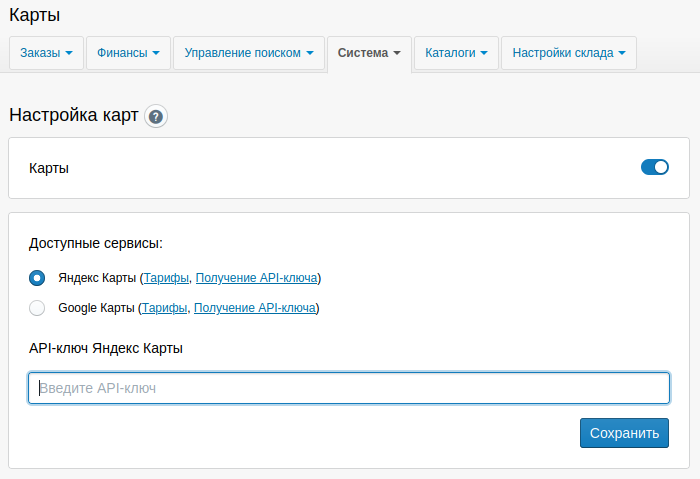Image resolution: width=700 pixels, height=479 pixels.
Task: Open the Система tab menu
Action: click(369, 53)
